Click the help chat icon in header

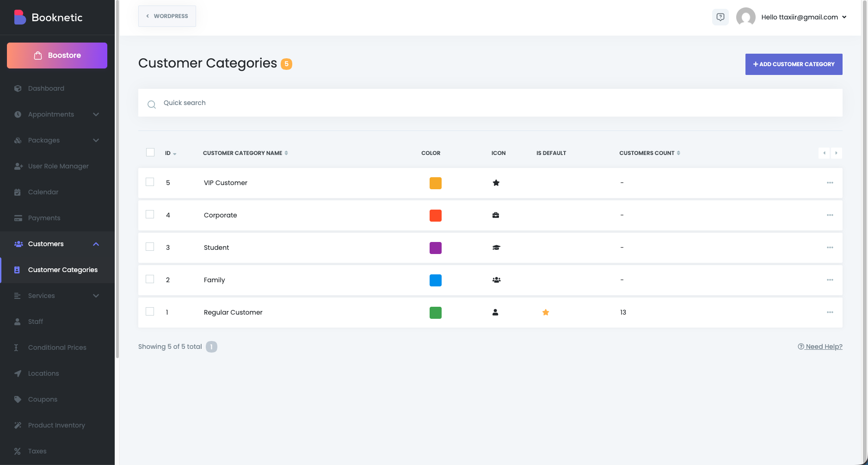pos(720,17)
